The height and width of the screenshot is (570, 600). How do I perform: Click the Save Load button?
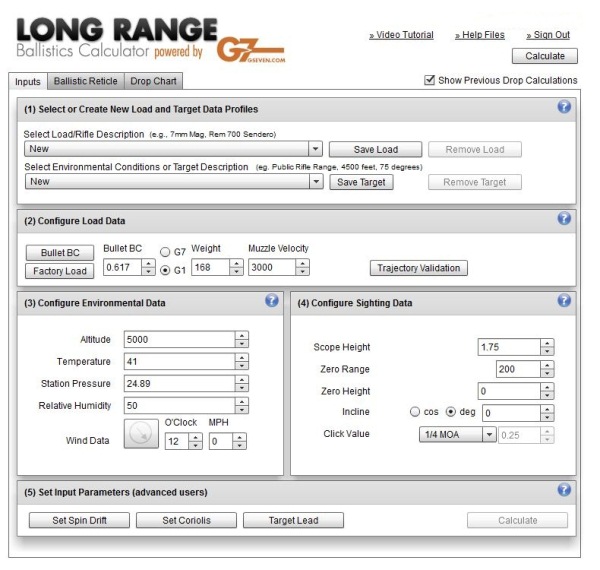(x=375, y=149)
